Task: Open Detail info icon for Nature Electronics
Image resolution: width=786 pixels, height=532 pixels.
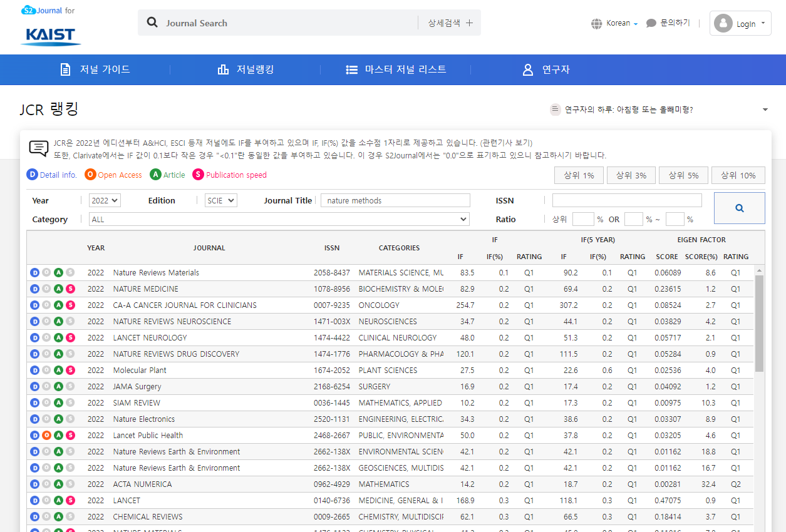Action: 35,419
